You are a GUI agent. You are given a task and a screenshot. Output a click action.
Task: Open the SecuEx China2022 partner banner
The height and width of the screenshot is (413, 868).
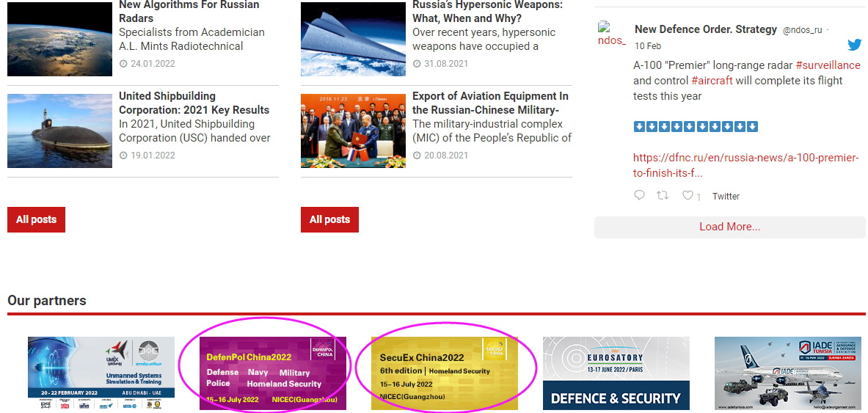coord(444,373)
